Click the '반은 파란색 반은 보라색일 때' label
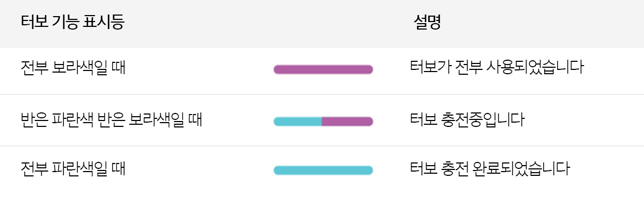Viewport: 644px width, 199px height. [111, 119]
